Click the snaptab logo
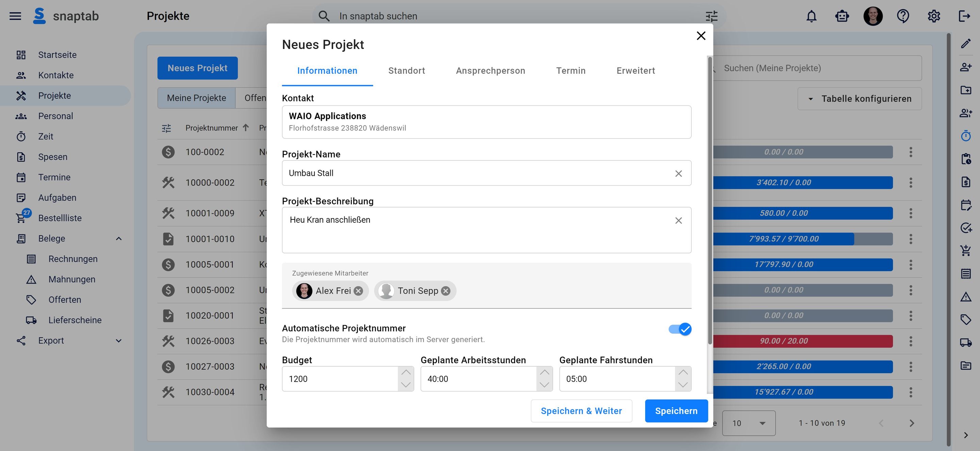The image size is (980, 451). [66, 16]
